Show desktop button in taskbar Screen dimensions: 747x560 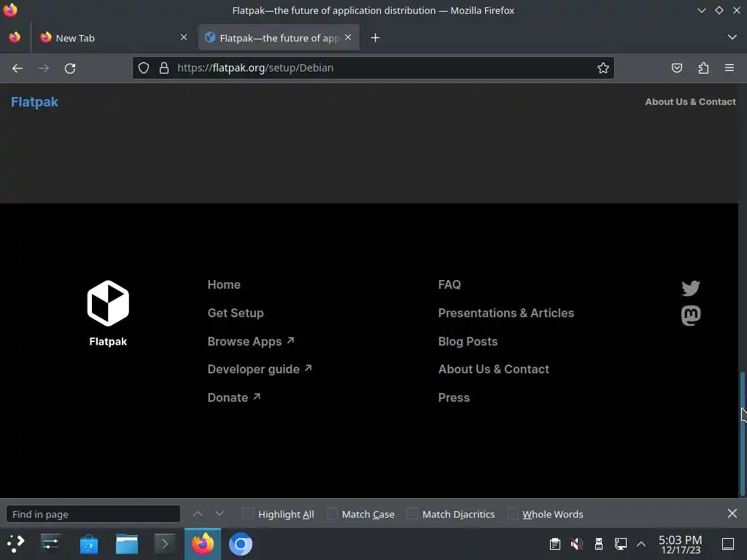pyautogui.click(x=728, y=544)
